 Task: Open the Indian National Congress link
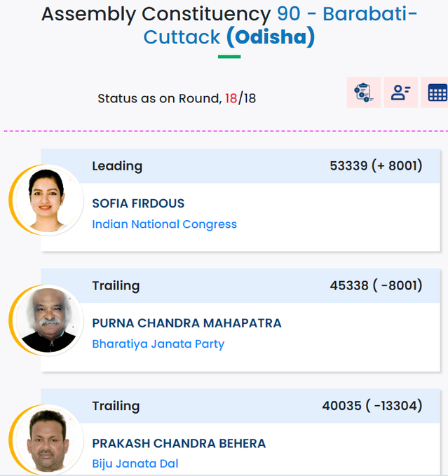pos(165,224)
